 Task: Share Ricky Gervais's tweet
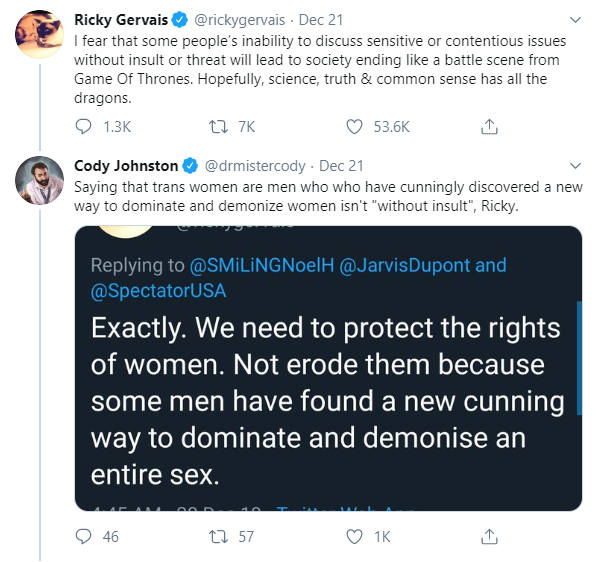[489, 127]
